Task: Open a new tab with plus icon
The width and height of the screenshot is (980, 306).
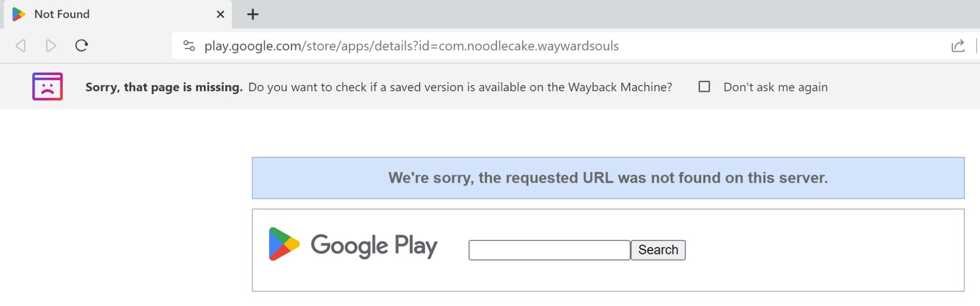Action: coord(253,14)
